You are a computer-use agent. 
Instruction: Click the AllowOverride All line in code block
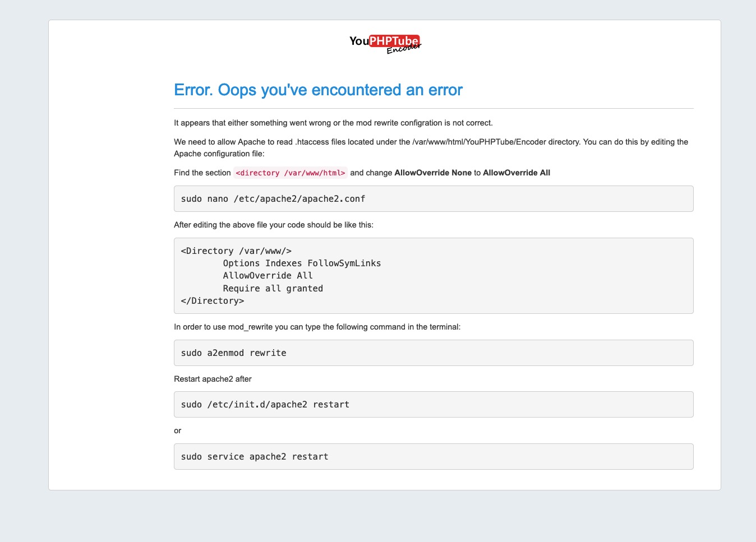click(x=268, y=275)
